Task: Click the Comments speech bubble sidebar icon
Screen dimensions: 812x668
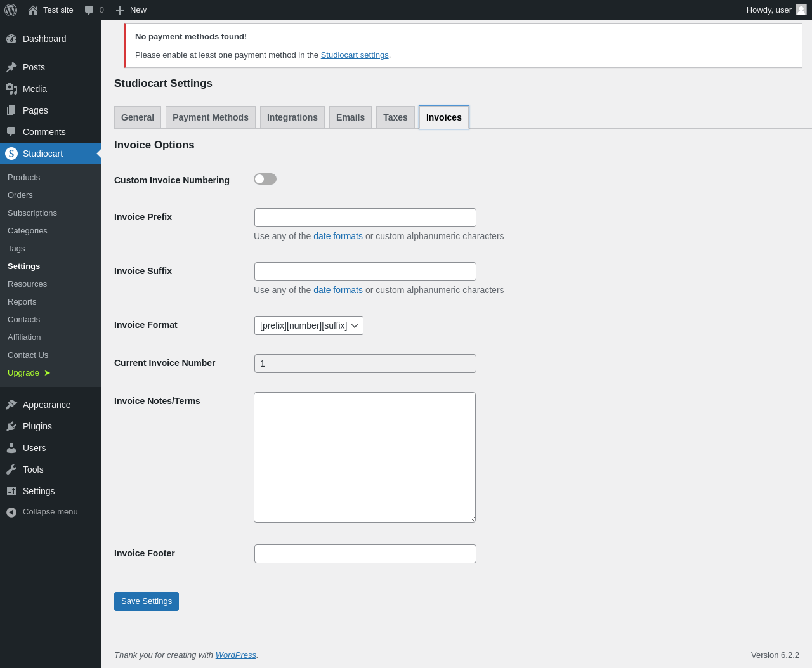Action: click(x=11, y=132)
